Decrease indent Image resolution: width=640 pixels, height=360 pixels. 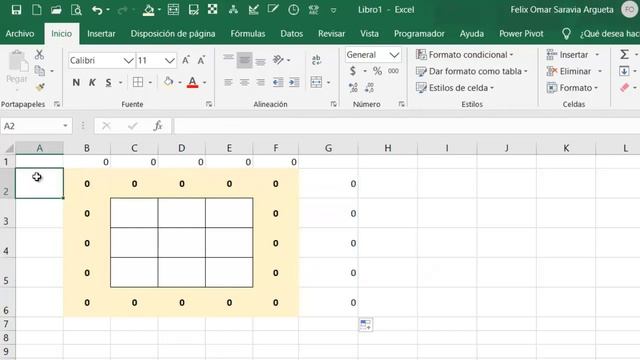278,82
